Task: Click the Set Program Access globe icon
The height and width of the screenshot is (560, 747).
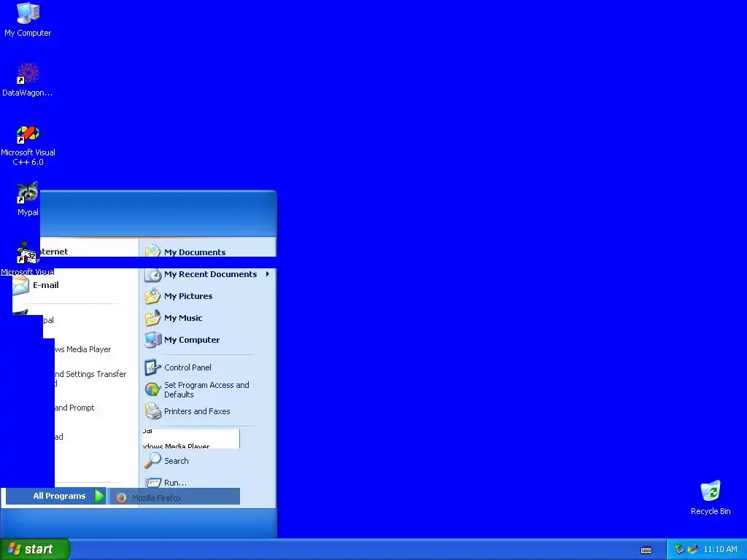Action: (153, 389)
